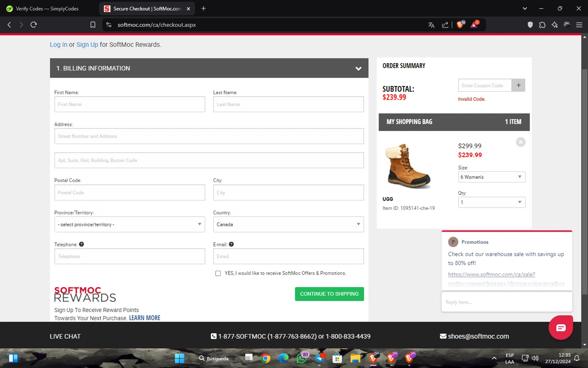588x368 pixels.
Task: Open File Explorer from the taskbar
Action: 355,358
